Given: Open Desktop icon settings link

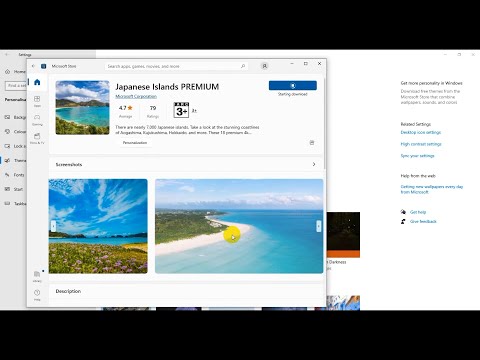Looking at the screenshot, I should pyautogui.click(x=421, y=132).
